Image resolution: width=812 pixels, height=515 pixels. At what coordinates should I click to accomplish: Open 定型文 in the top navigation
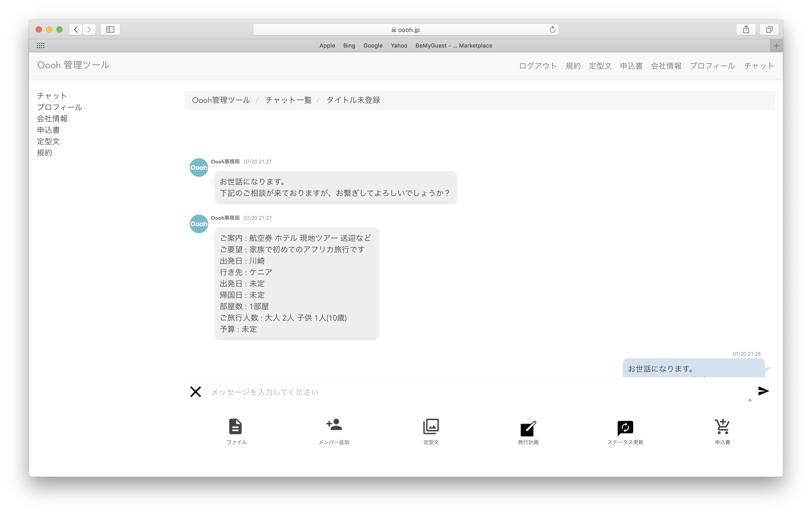tap(600, 66)
